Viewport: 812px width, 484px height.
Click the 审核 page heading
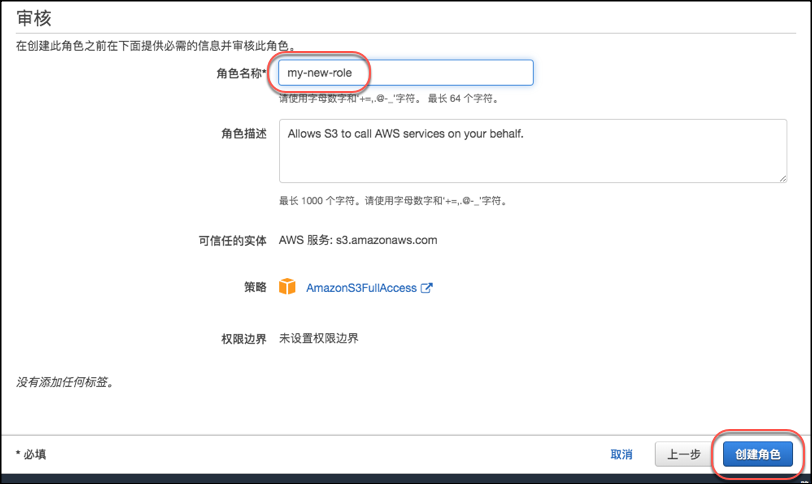(34, 18)
